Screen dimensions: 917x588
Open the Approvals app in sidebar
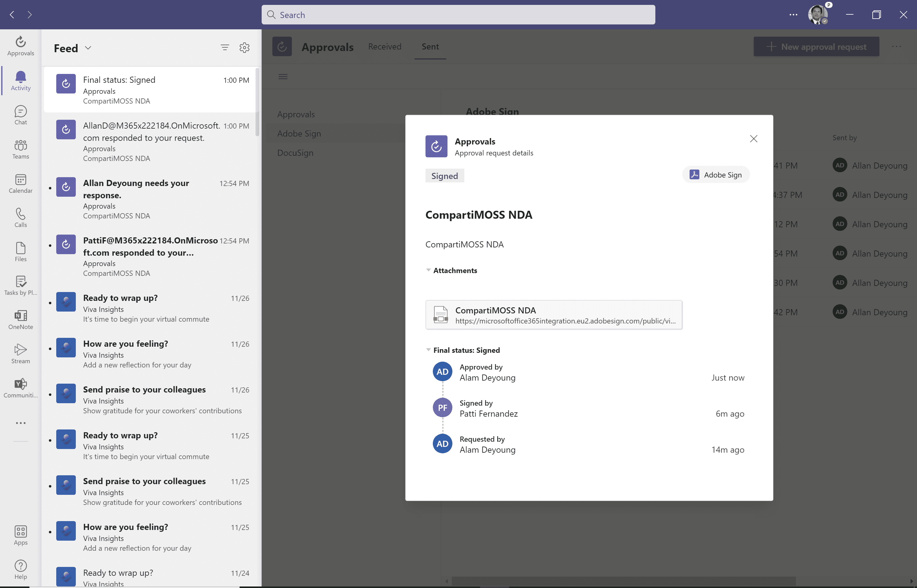[x=21, y=46]
